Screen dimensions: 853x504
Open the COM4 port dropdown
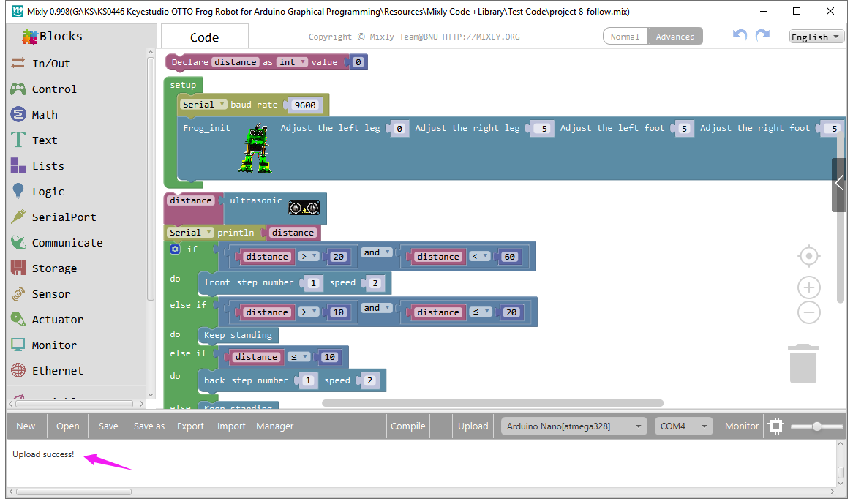(683, 426)
